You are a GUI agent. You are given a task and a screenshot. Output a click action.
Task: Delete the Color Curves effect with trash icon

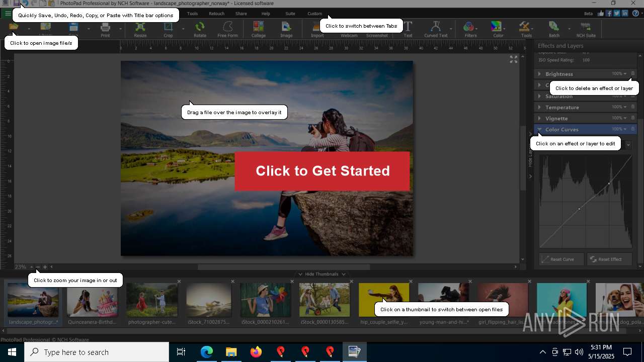(633, 129)
